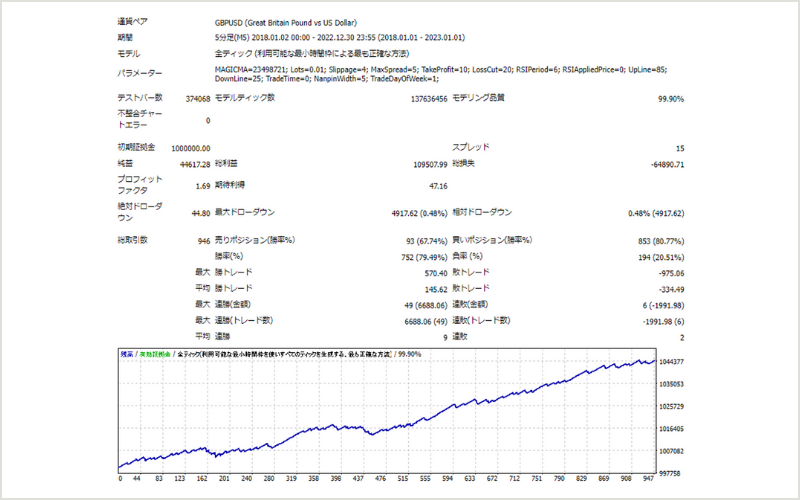Click the modeling quality 99.90% value
Viewport: 800px width, 500px height.
click(x=670, y=99)
